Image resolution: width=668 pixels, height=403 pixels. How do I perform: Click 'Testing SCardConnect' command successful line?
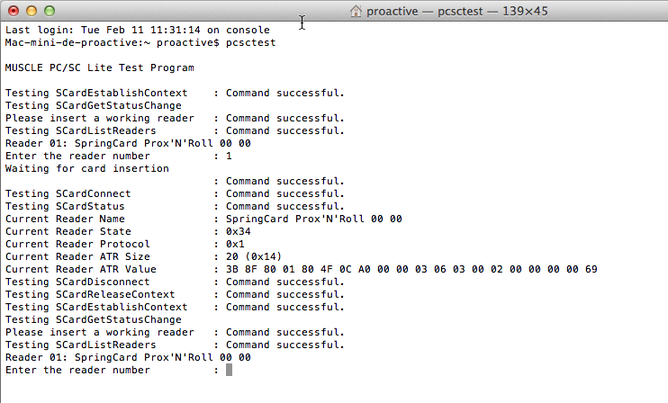[x=175, y=193]
